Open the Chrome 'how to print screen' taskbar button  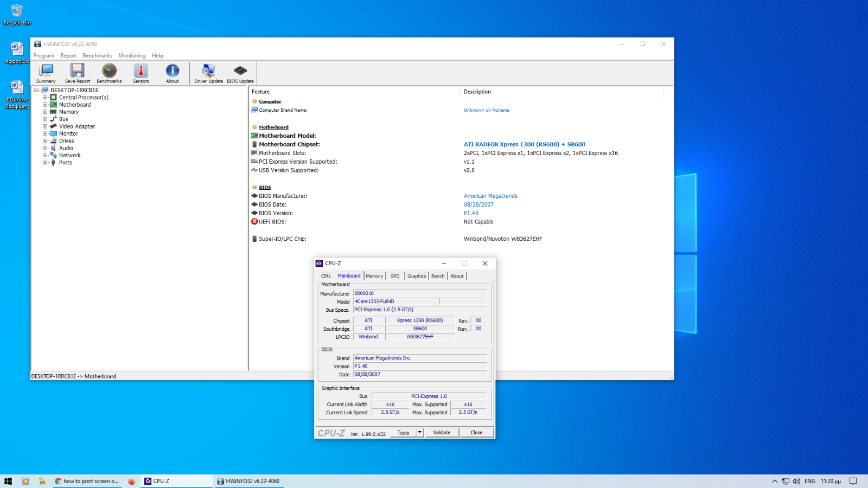coord(87,481)
